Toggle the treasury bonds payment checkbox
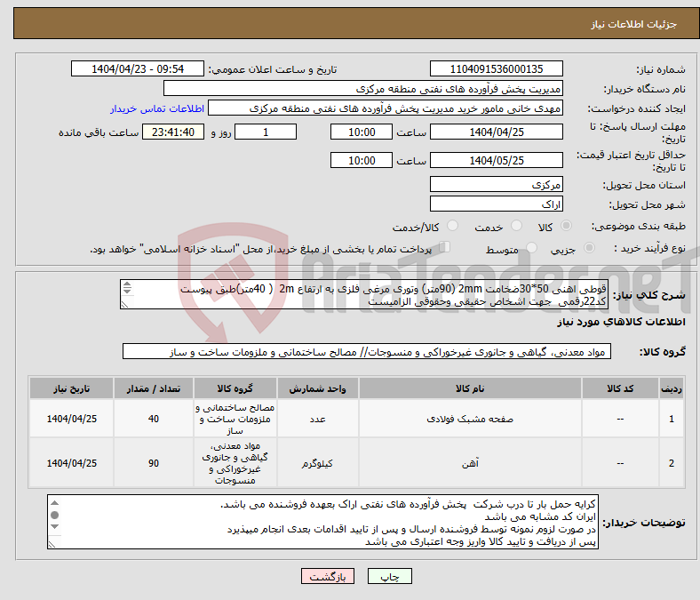The image size is (700, 600). [x=445, y=246]
